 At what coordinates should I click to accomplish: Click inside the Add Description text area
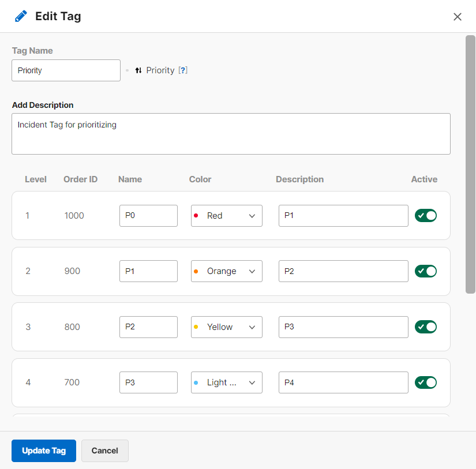231,134
